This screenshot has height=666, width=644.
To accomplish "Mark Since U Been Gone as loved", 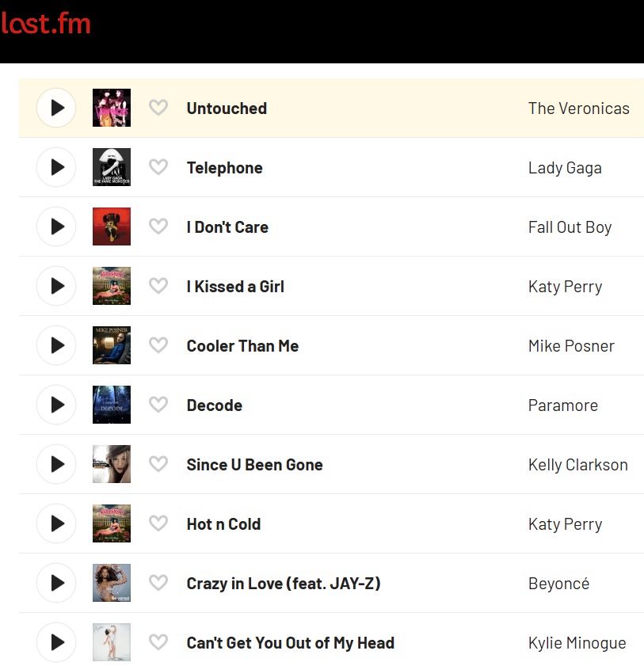I will pyautogui.click(x=158, y=464).
